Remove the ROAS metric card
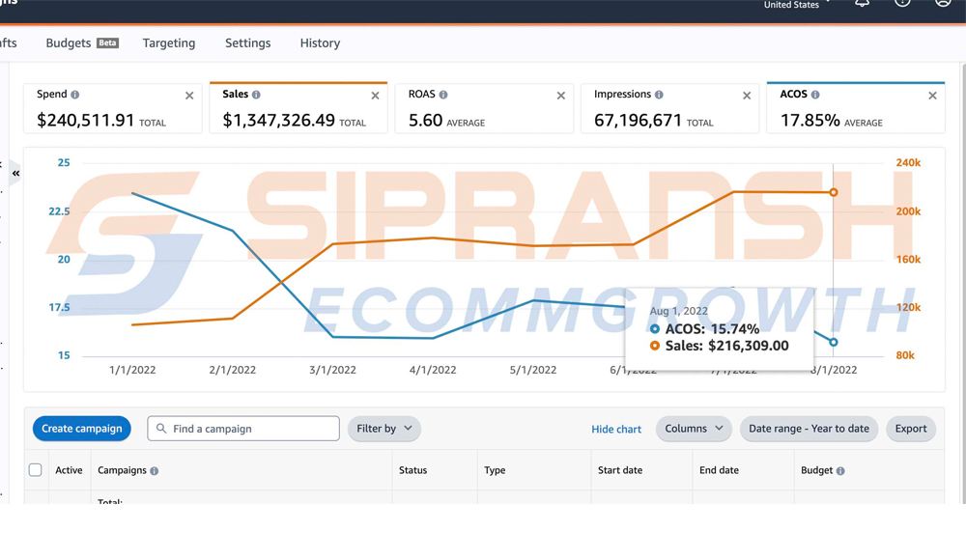966x560 pixels. pyautogui.click(x=560, y=96)
